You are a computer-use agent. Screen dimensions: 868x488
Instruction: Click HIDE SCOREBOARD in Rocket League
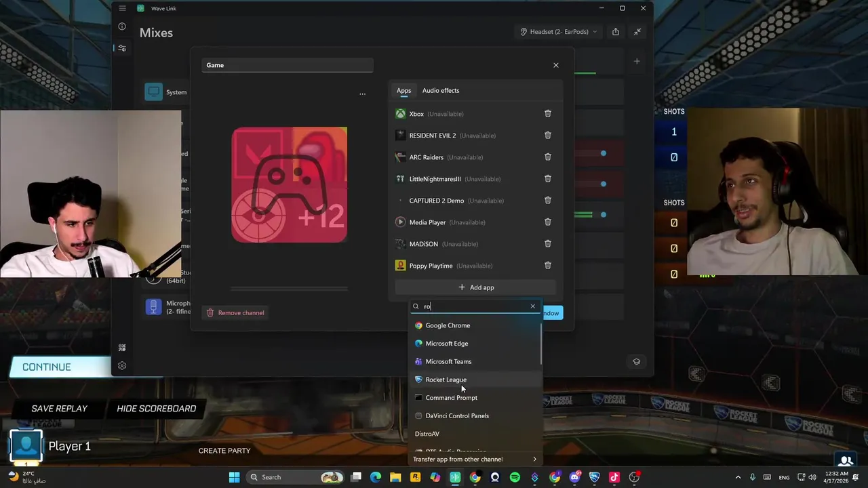tap(157, 409)
